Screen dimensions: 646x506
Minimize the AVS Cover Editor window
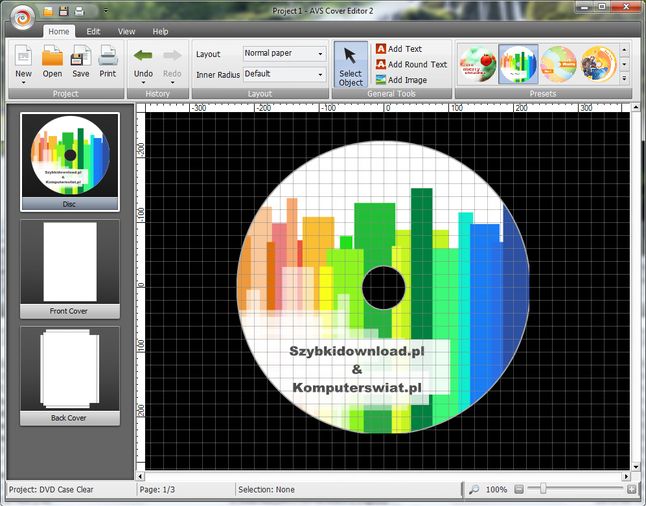[585, 7]
